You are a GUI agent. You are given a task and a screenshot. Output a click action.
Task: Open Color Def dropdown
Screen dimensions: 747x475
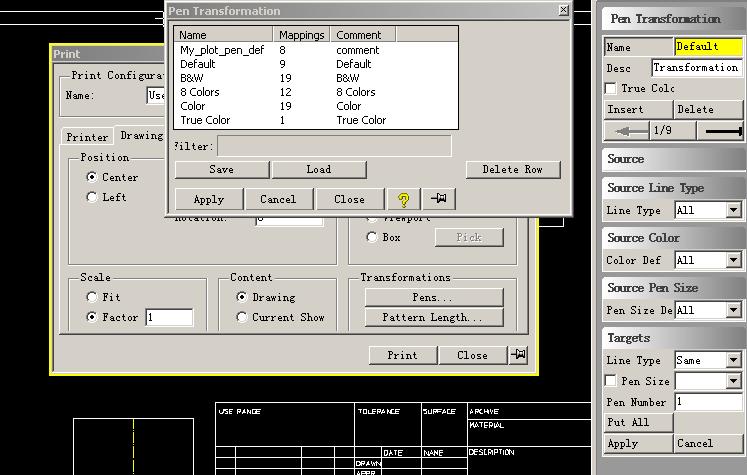[734, 260]
